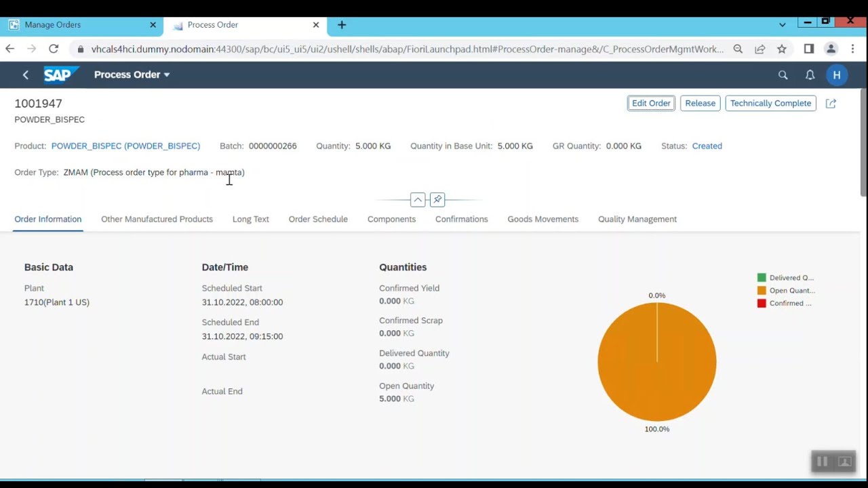Click browser back arrow

pos(9,49)
